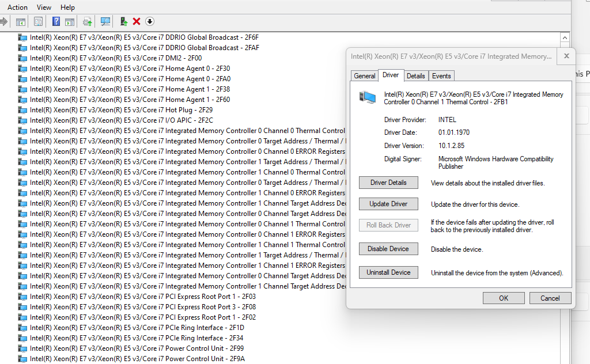Select PCIe Ring Interface - 2F34 row

coord(137,338)
